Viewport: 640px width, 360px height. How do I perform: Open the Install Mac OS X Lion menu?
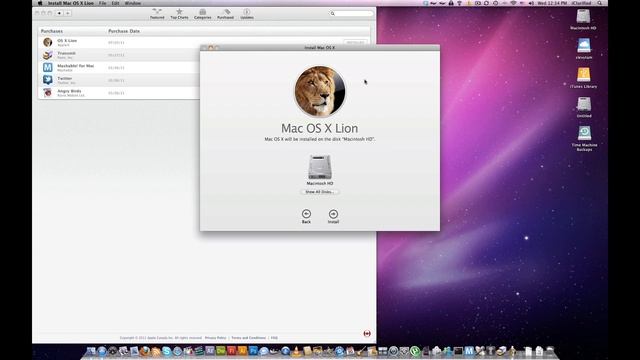[71, 3]
